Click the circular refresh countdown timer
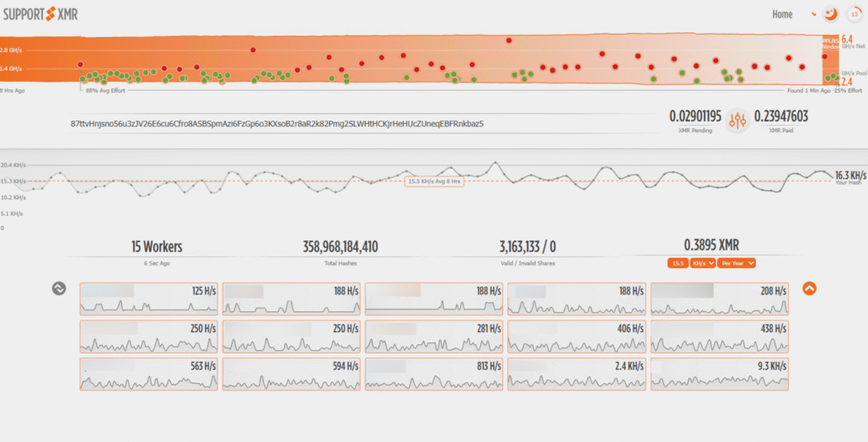This screenshot has height=442, width=868. click(x=853, y=14)
